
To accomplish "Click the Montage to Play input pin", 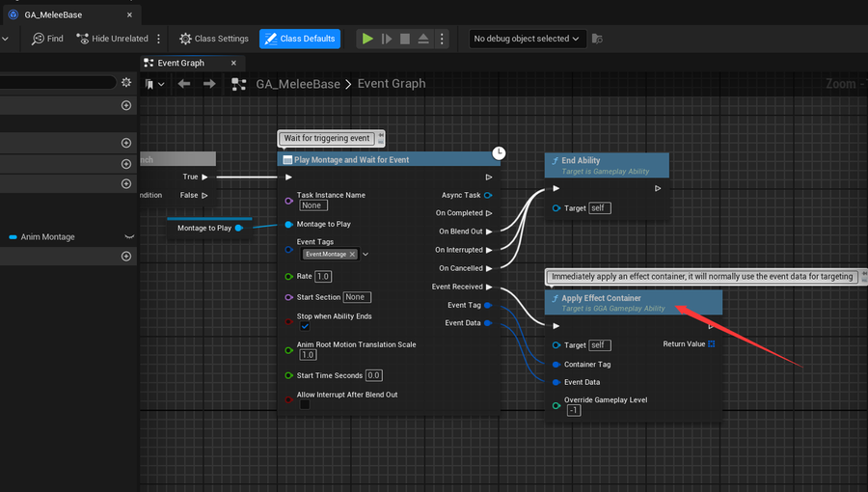I will (288, 224).
